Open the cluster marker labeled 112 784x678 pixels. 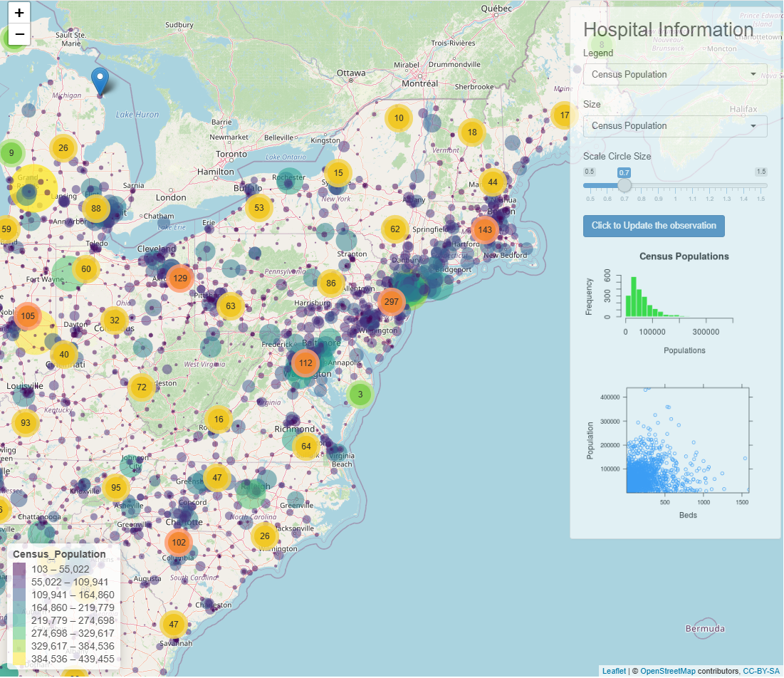point(305,363)
